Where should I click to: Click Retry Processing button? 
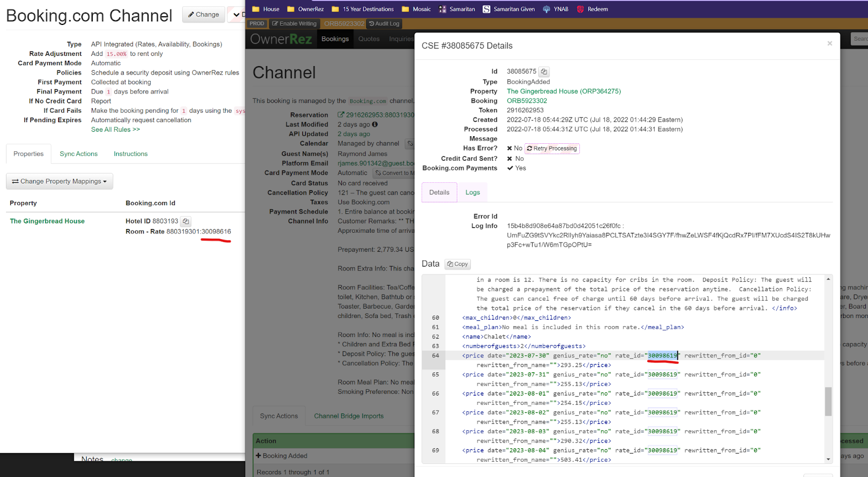tap(552, 149)
